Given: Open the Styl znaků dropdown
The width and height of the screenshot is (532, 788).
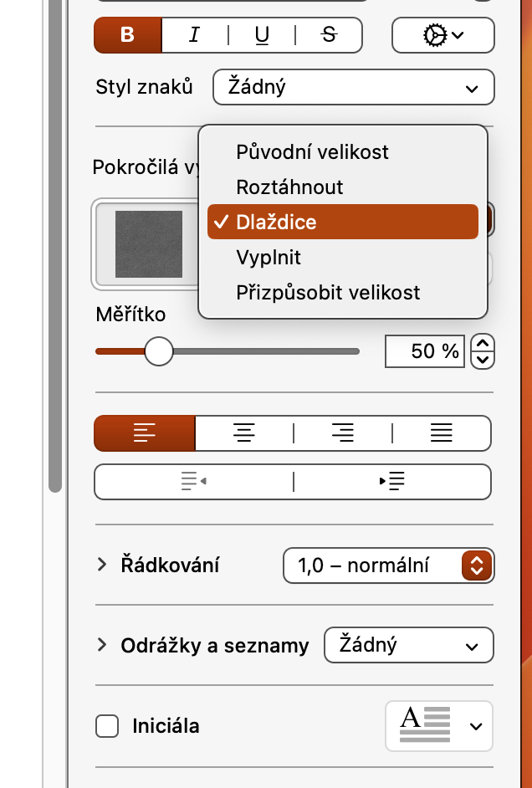Looking at the screenshot, I should pos(353,88).
